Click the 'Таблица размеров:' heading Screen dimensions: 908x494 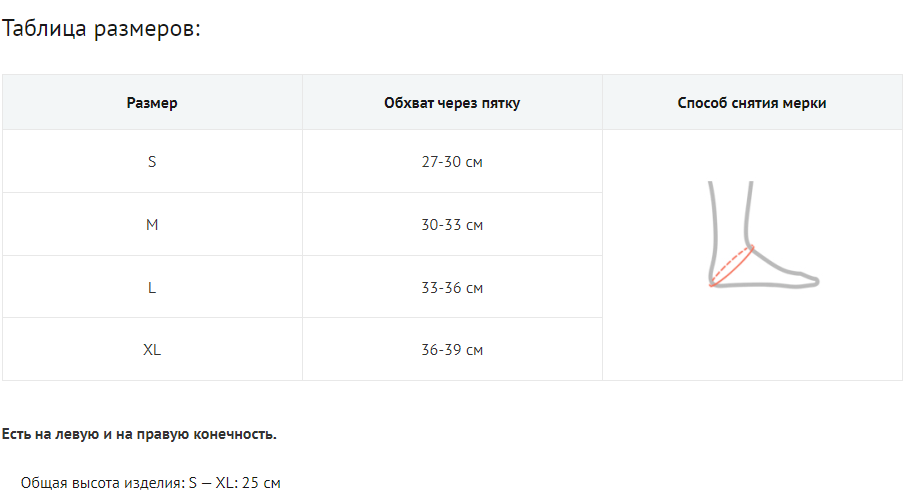(x=102, y=29)
